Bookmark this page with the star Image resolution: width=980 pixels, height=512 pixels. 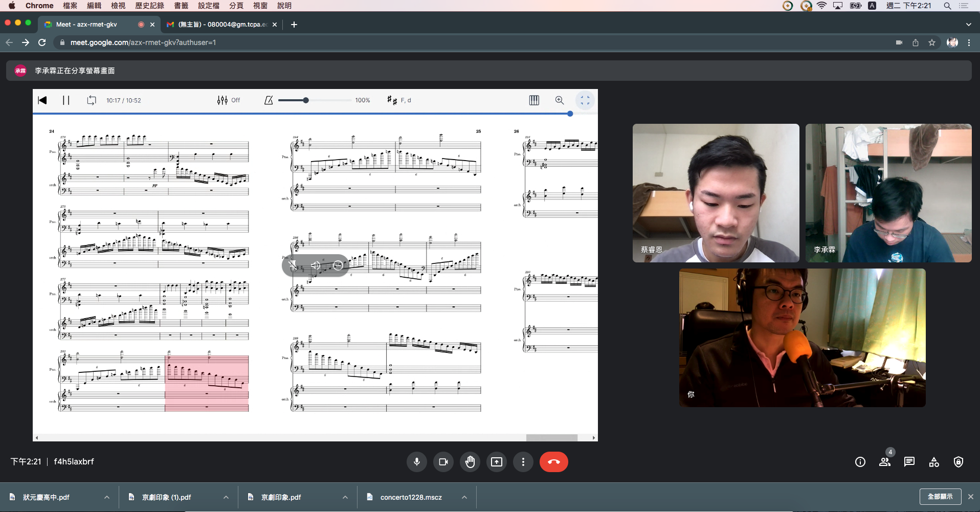point(932,42)
